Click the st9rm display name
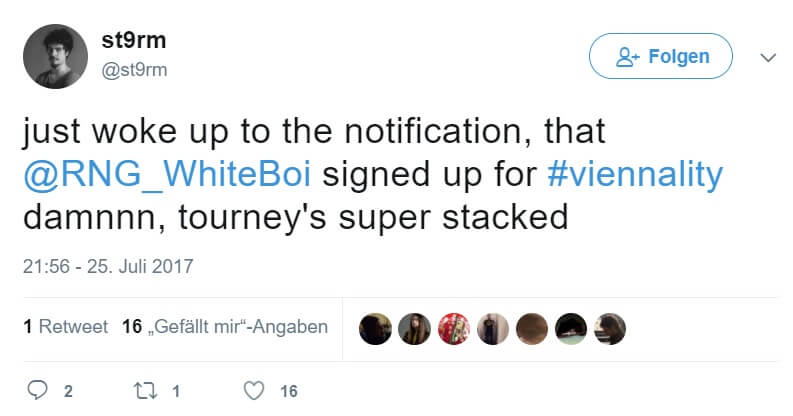Viewport: 793px width, 416px height. coord(134,41)
